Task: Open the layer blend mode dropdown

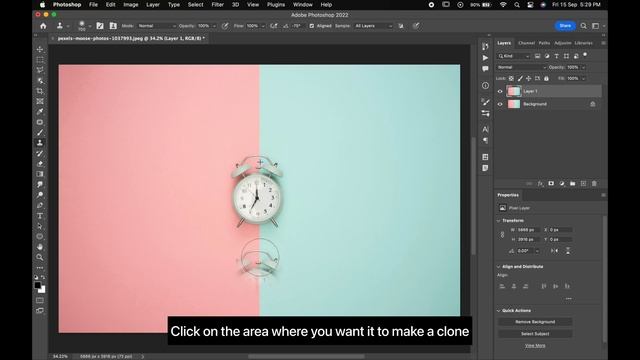Action: point(521,67)
